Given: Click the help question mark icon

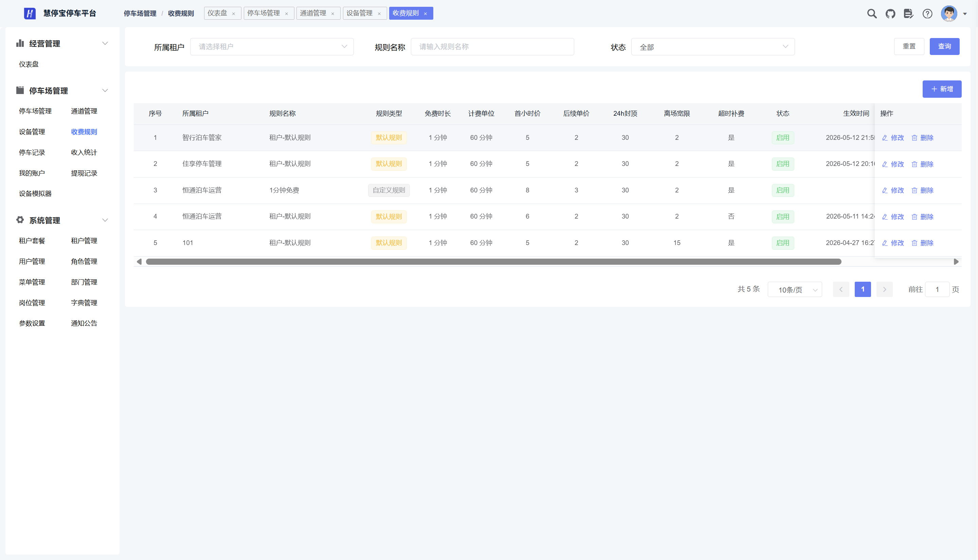Looking at the screenshot, I should point(927,14).
